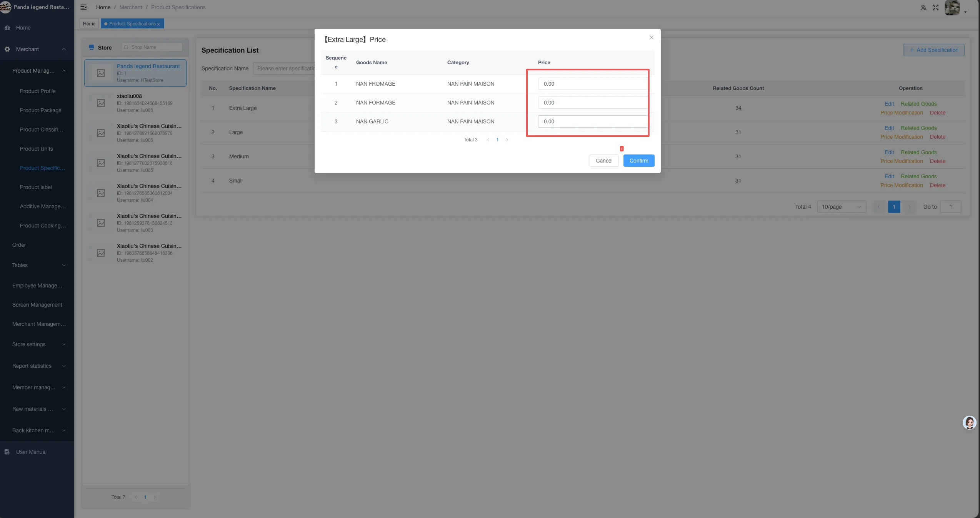Click the Merchant gear icon
Image resolution: width=980 pixels, height=518 pixels.
(x=7, y=49)
